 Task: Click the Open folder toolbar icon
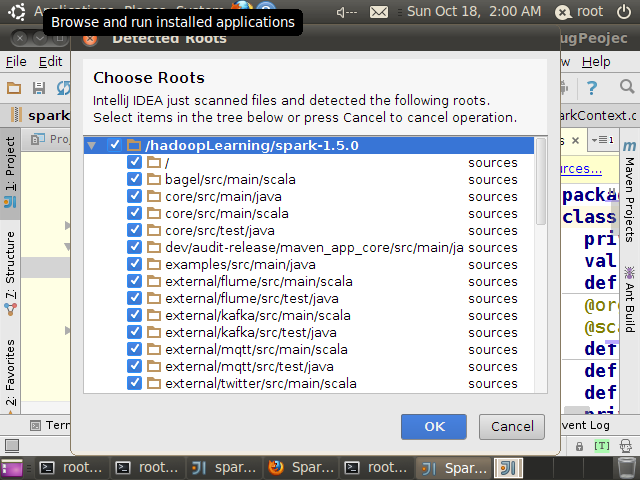click(14, 87)
